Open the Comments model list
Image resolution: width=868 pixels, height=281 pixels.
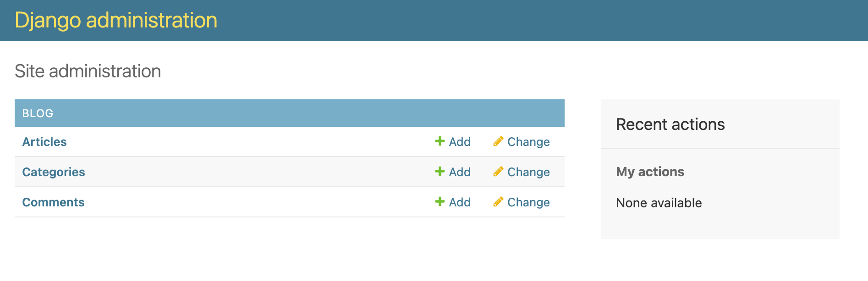tap(53, 202)
